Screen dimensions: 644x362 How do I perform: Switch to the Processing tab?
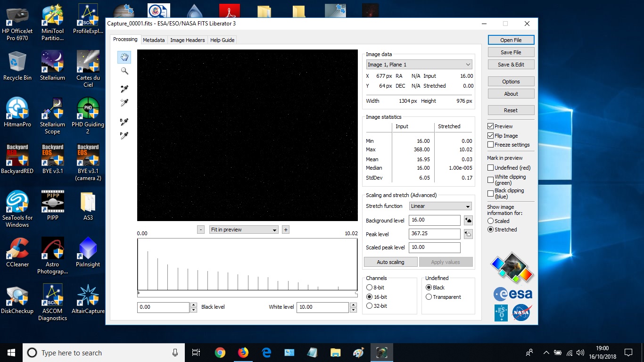125,40
